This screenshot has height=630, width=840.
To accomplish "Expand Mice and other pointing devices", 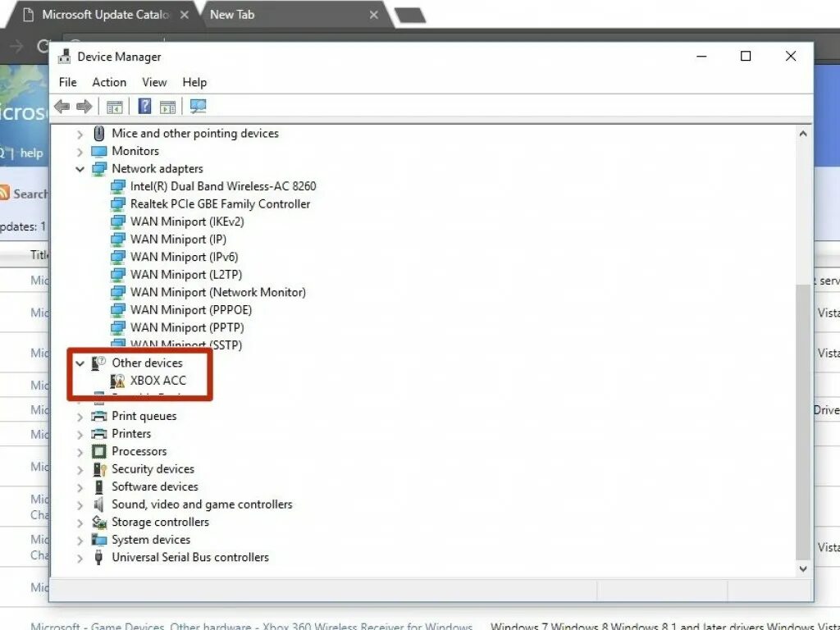I will 80,135.
